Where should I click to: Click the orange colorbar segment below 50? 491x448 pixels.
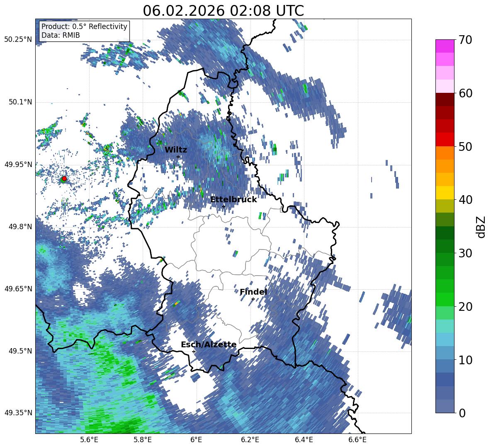pyautogui.click(x=445, y=153)
